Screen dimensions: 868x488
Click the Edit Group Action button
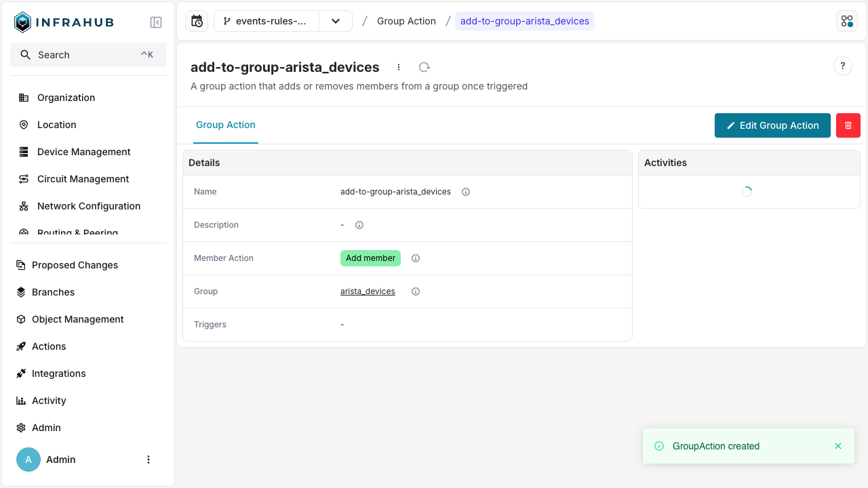pos(772,125)
